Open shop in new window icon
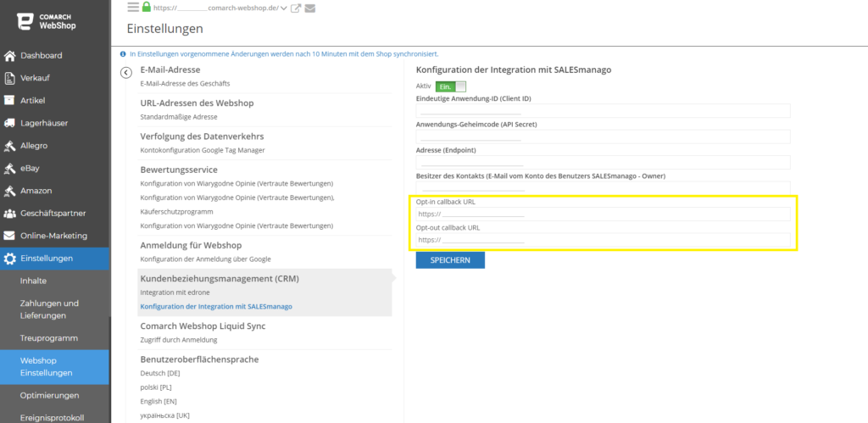 (x=296, y=8)
